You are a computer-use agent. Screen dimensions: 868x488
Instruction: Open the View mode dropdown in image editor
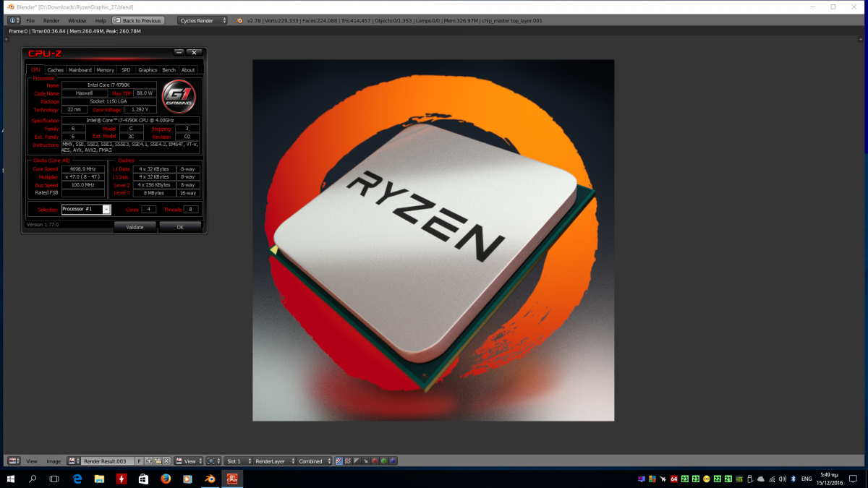[x=189, y=461]
